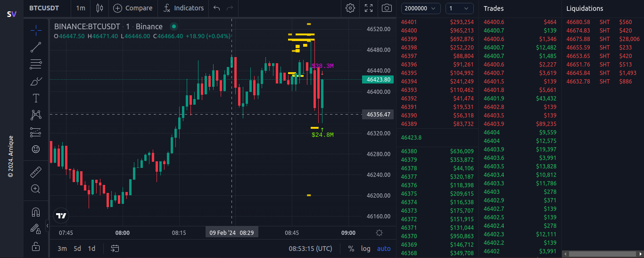Open the 08:53:15 (UTC) timezone menu
This screenshot has height=258, width=644.
tap(310, 249)
